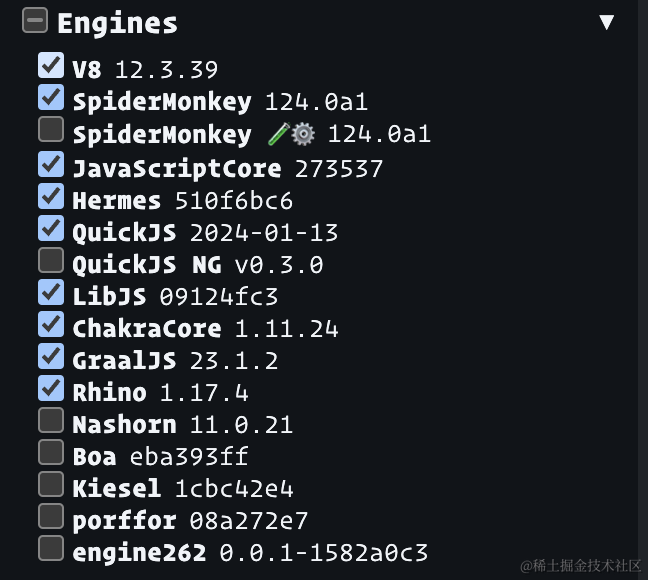
Task: Uncheck the SpiderMonkey 124.0a1 checkbox without the test tube icon
Action: tap(51, 97)
